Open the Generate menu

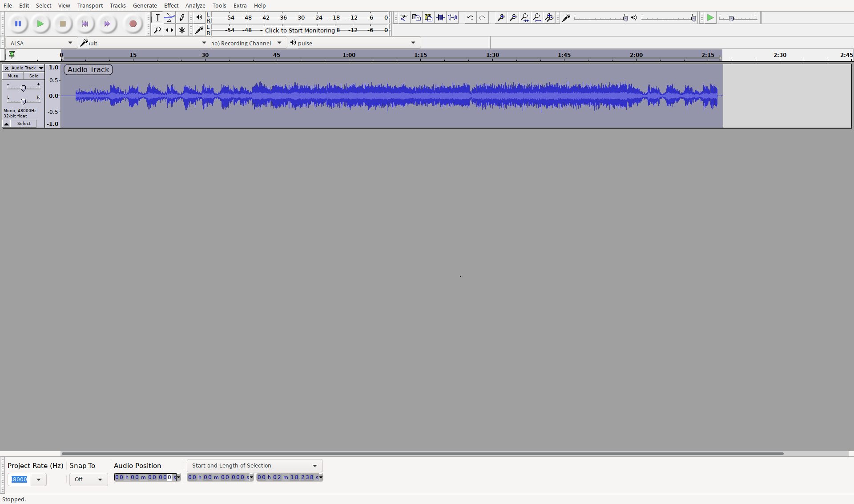pyautogui.click(x=145, y=5)
